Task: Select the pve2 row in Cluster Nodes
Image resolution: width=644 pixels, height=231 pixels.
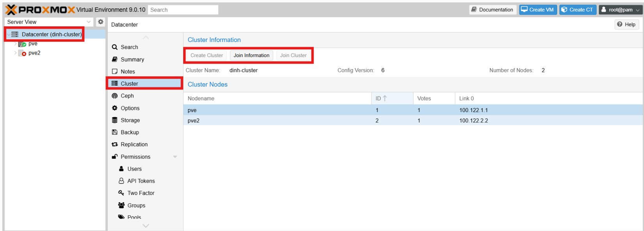Action: [413, 120]
